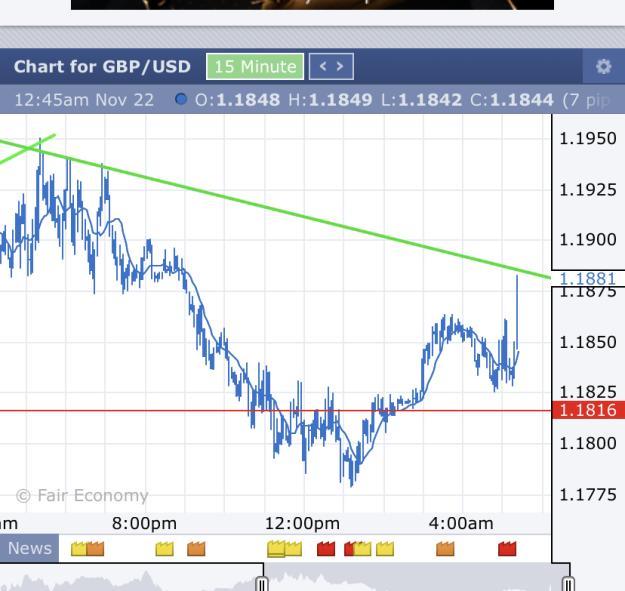Screen dimensions: 625x591
Task: Click the 12:00pm time axis label
Action: click(x=303, y=524)
